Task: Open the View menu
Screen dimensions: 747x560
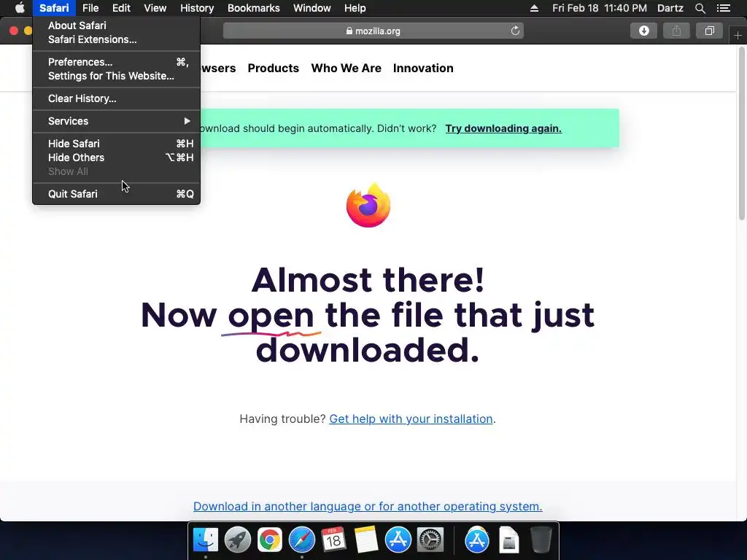Action: point(155,8)
